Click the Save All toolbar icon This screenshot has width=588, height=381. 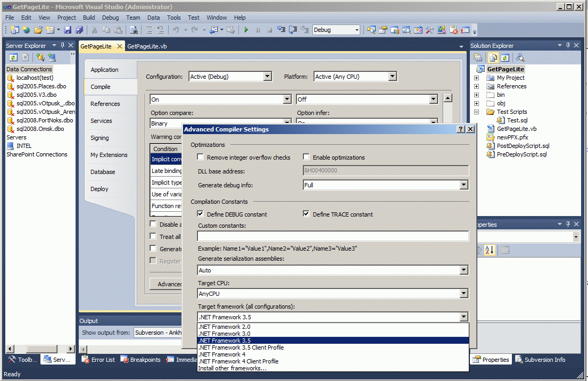coord(79,30)
